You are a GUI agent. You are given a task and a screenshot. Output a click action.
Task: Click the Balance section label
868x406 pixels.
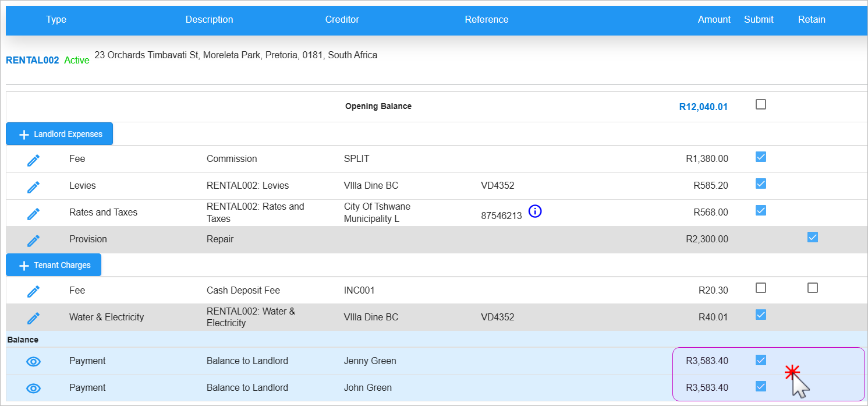click(x=23, y=340)
